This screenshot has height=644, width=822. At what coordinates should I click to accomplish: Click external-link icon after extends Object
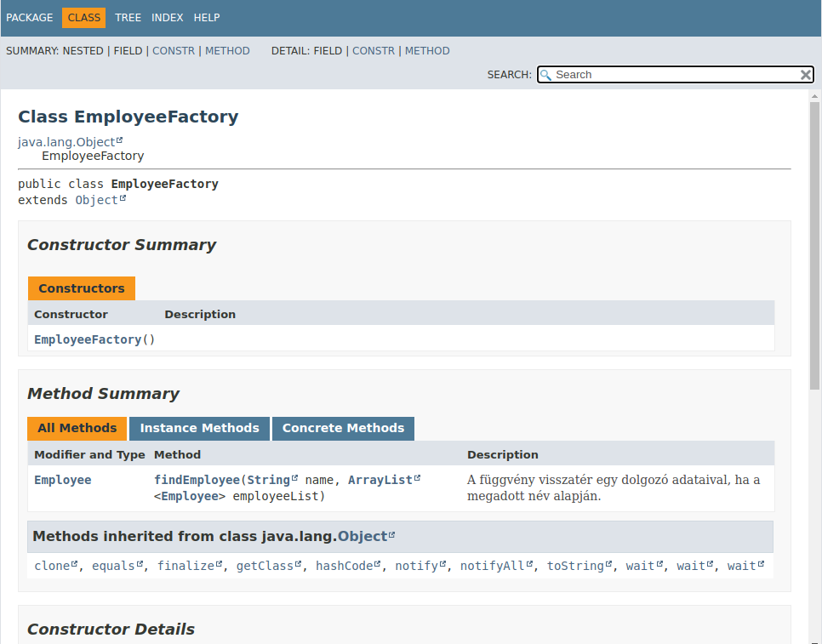123,198
